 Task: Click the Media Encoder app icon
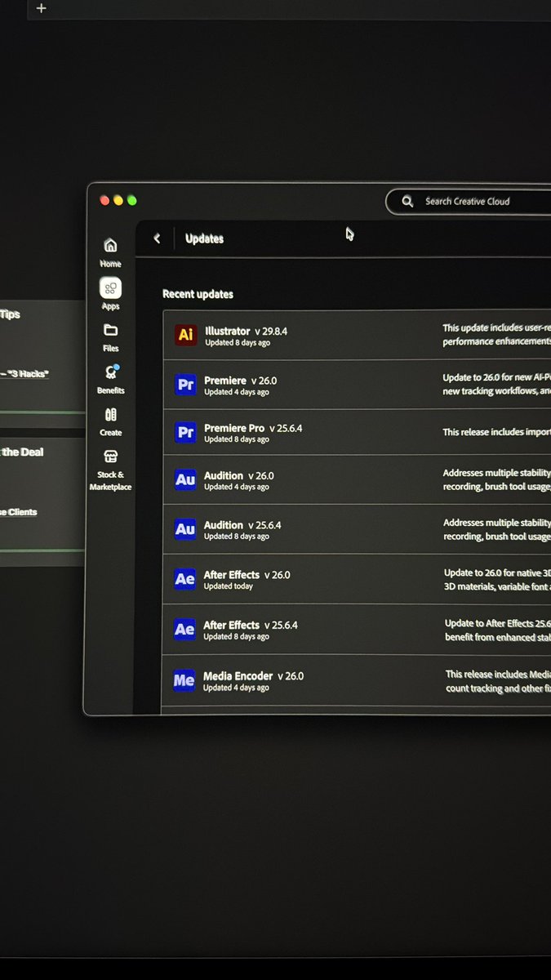point(184,680)
